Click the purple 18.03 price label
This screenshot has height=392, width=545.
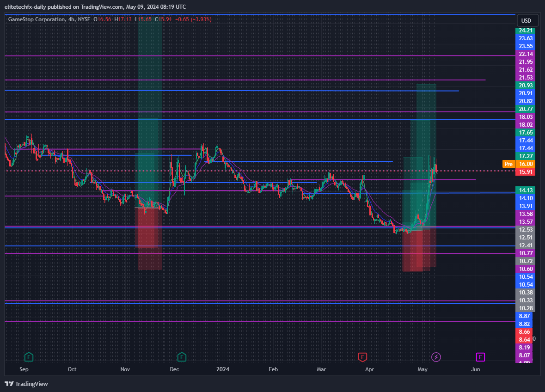click(526, 117)
